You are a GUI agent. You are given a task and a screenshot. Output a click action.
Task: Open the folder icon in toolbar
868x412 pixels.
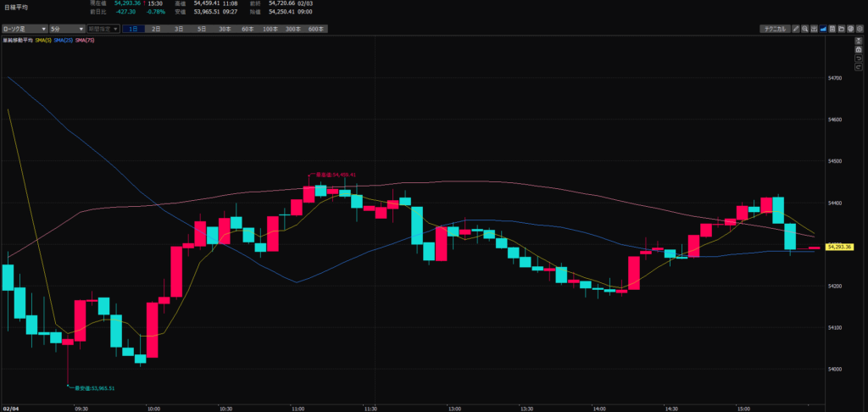tap(841, 29)
